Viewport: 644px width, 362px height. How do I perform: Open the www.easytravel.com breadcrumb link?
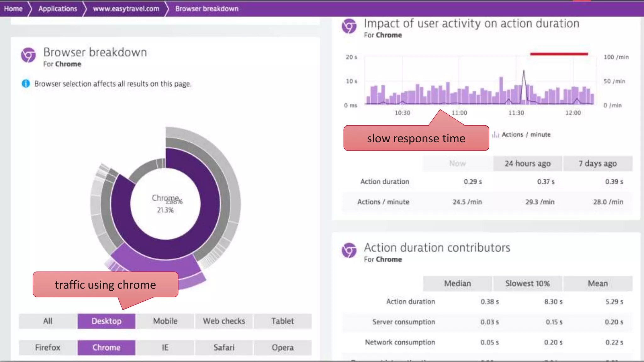click(x=126, y=8)
